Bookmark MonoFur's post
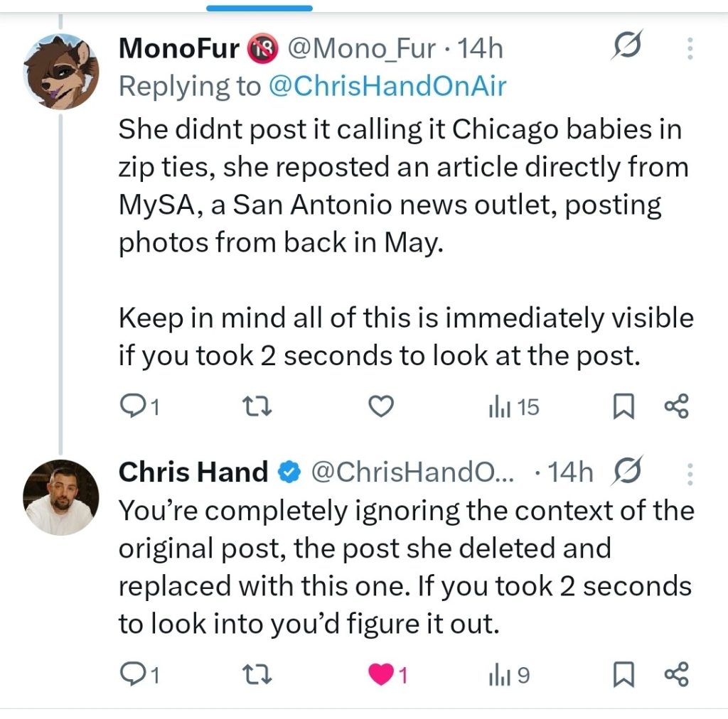This screenshot has height=719, width=728. coord(623,407)
